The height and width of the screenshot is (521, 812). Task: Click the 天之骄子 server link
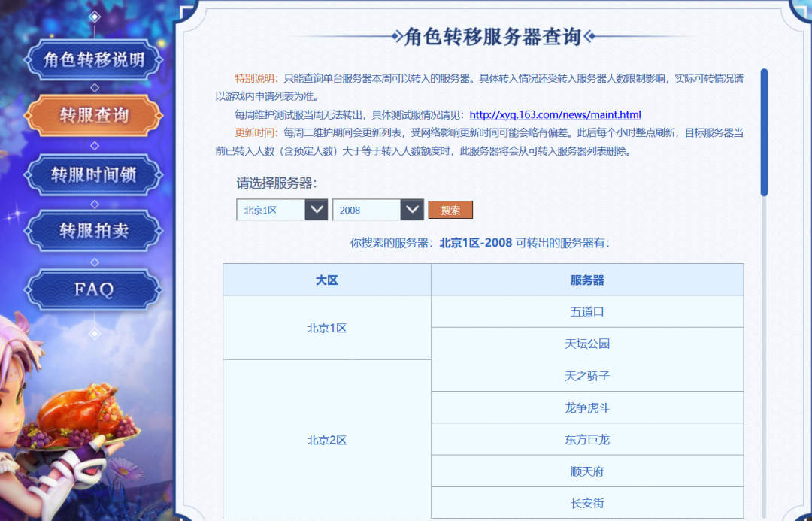[586, 375]
